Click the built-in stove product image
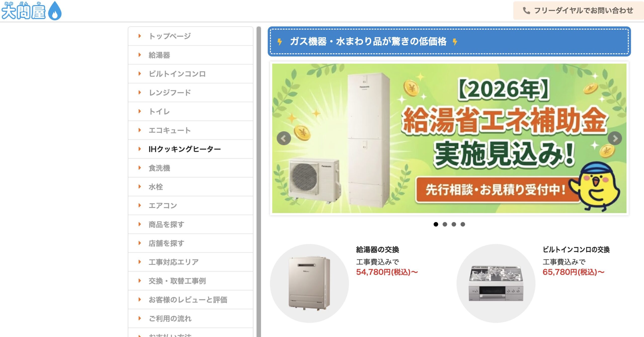Image resolution: width=644 pixels, height=337 pixels. click(496, 283)
